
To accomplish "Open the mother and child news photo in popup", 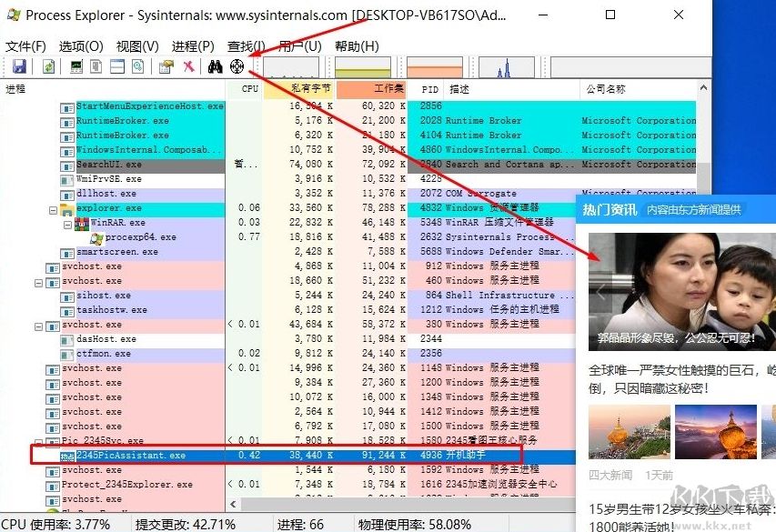I will 682,292.
